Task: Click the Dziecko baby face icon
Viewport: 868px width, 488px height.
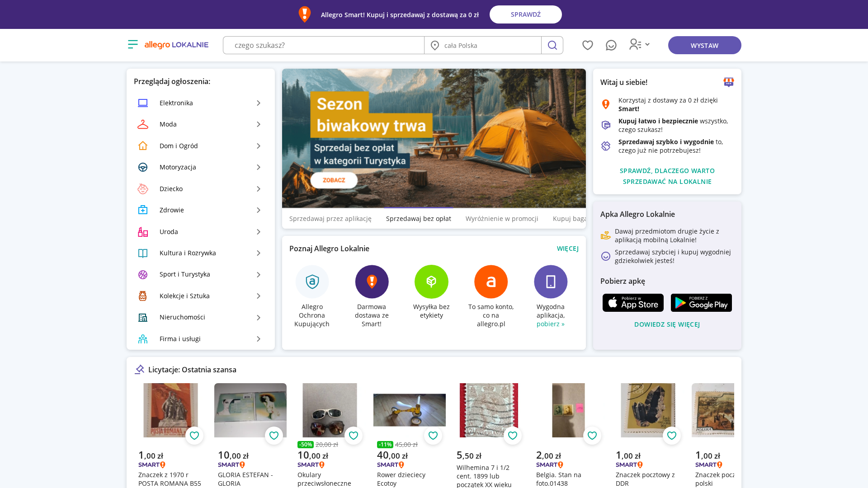Action: [x=143, y=189]
